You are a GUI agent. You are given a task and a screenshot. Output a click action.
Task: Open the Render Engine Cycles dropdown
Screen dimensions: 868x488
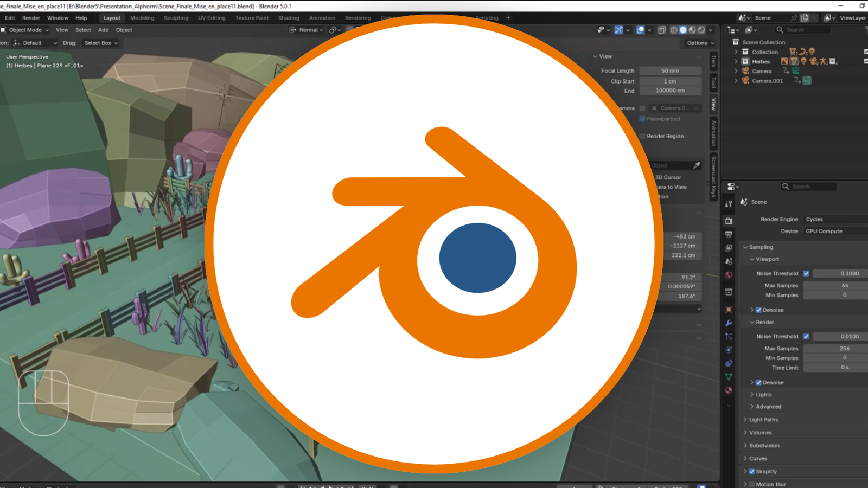coord(835,219)
